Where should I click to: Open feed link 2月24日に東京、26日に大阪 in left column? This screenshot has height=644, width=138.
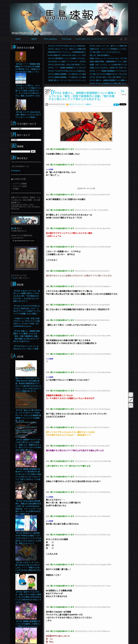[67, 65]
